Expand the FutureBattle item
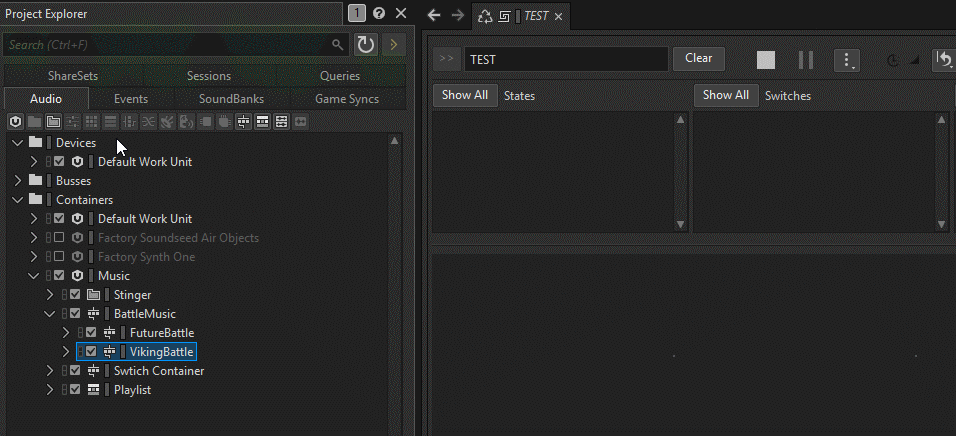Viewport: 956px width, 436px height. [x=66, y=333]
